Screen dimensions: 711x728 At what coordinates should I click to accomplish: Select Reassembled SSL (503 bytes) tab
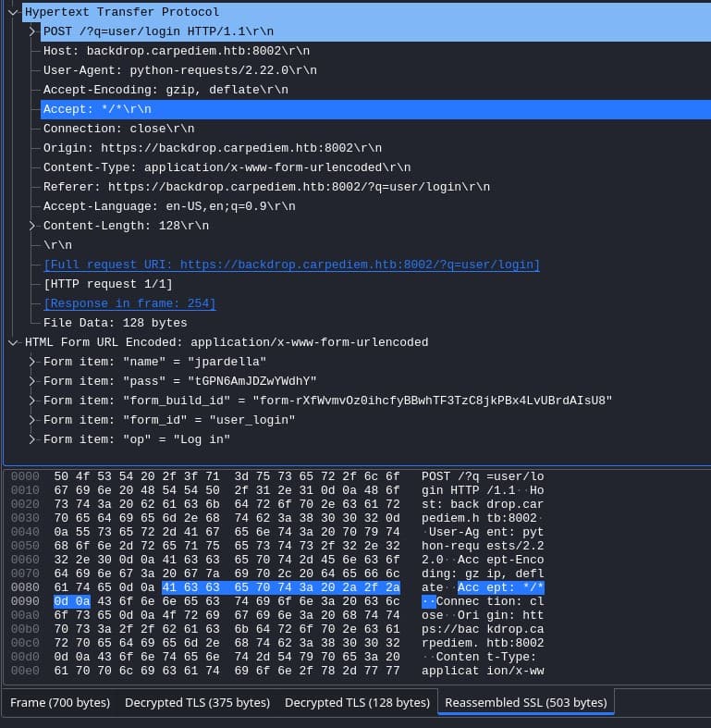click(526, 702)
